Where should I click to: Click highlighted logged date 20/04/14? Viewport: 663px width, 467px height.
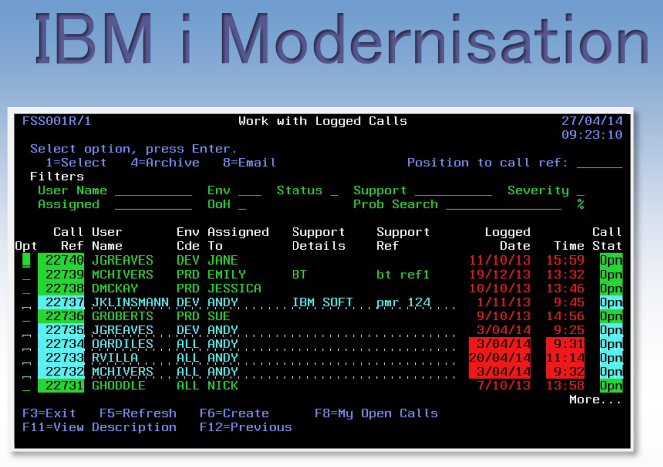499,358
